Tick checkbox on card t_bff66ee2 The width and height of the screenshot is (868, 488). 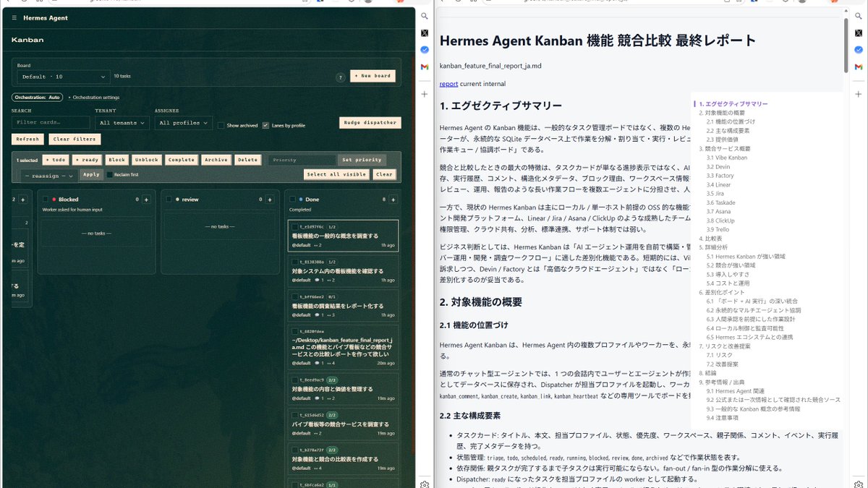[295, 296]
